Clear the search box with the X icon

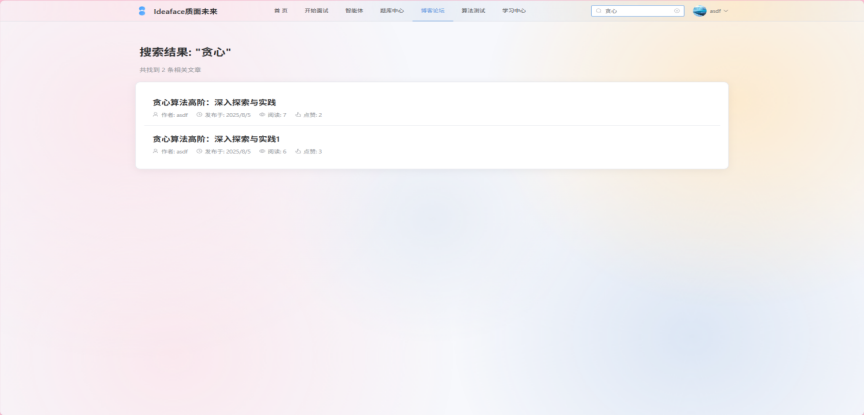click(x=677, y=11)
